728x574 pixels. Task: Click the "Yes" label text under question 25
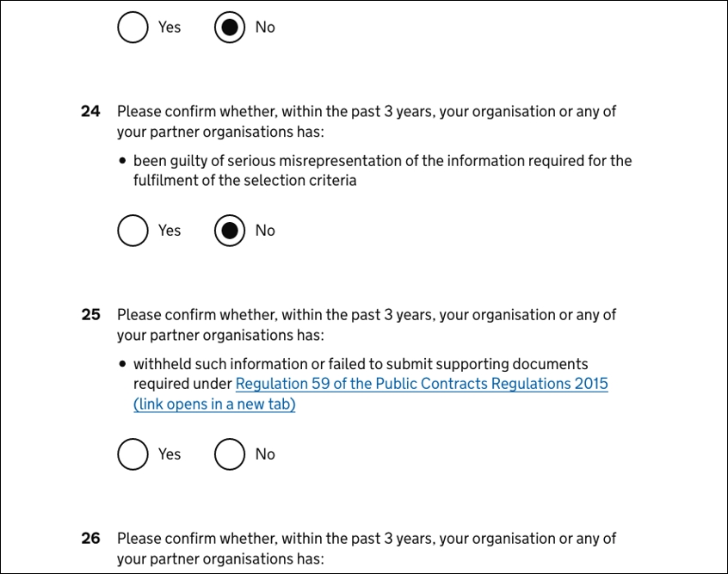pyautogui.click(x=170, y=454)
